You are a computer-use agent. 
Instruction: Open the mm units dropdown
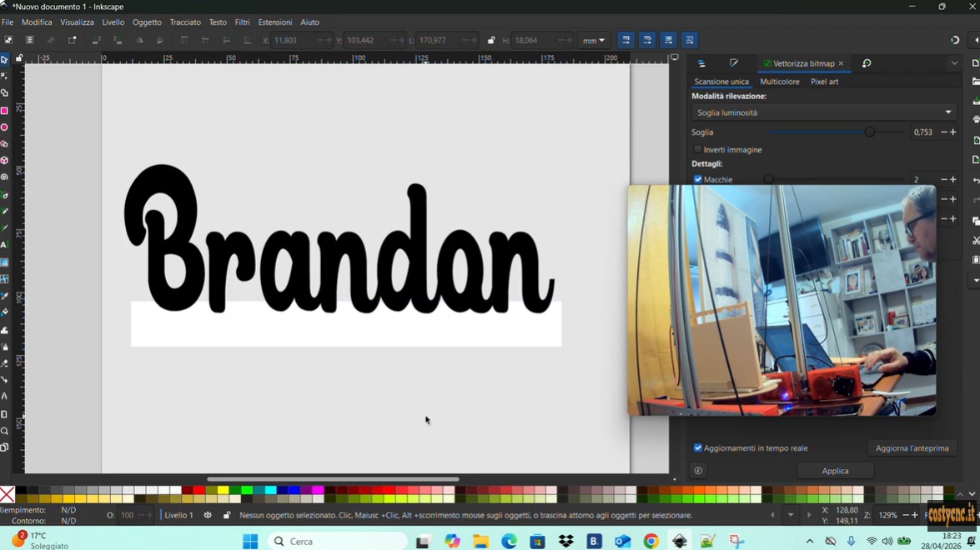[593, 41]
